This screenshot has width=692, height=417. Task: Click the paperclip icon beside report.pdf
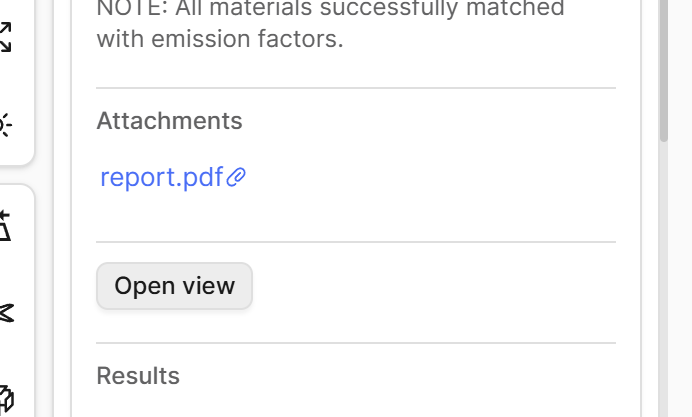click(236, 177)
